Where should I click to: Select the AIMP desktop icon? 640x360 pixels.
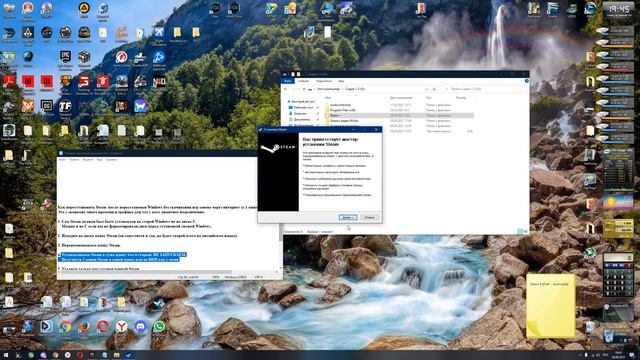[84, 9]
